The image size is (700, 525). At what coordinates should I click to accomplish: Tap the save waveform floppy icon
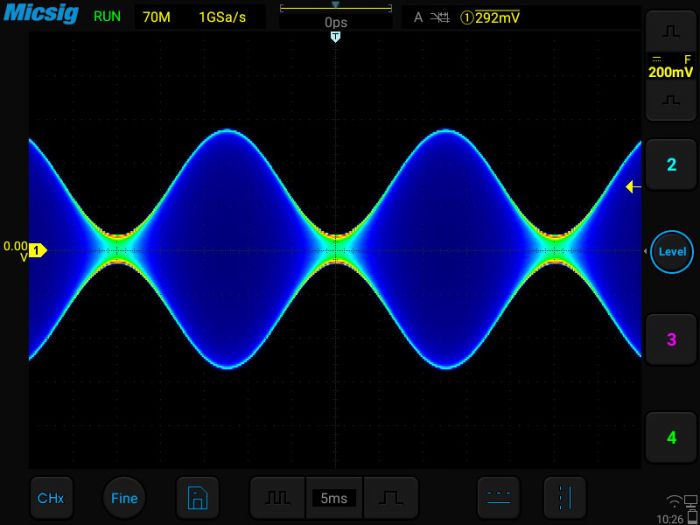click(198, 498)
